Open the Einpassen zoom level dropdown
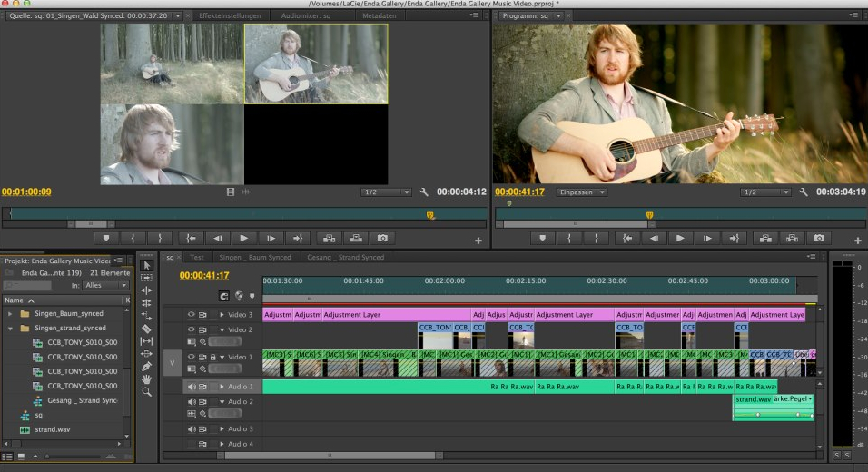Viewport: 868px width, 472px height. (581, 192)
